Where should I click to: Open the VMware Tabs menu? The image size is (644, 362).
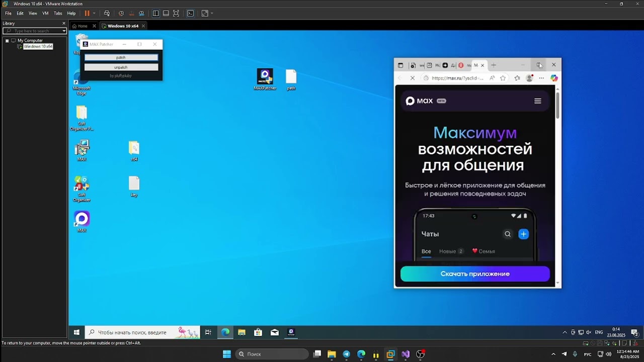tap(58, 14)
